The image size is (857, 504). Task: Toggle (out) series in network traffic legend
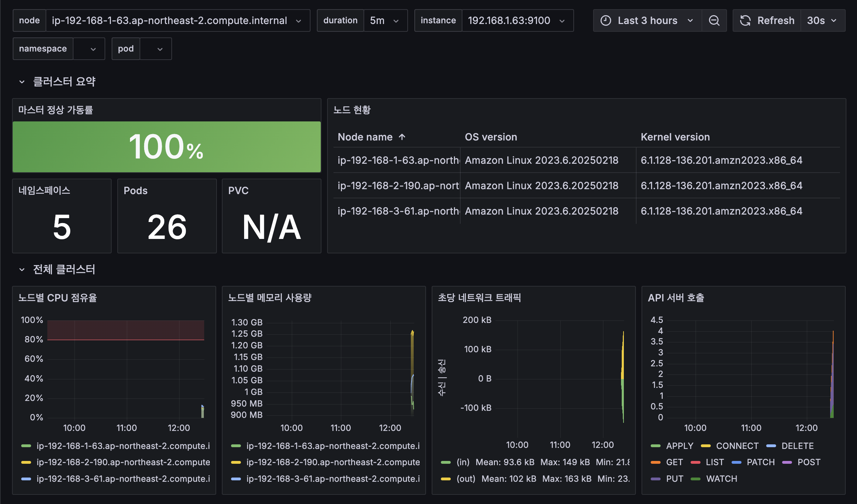[466, 479]
